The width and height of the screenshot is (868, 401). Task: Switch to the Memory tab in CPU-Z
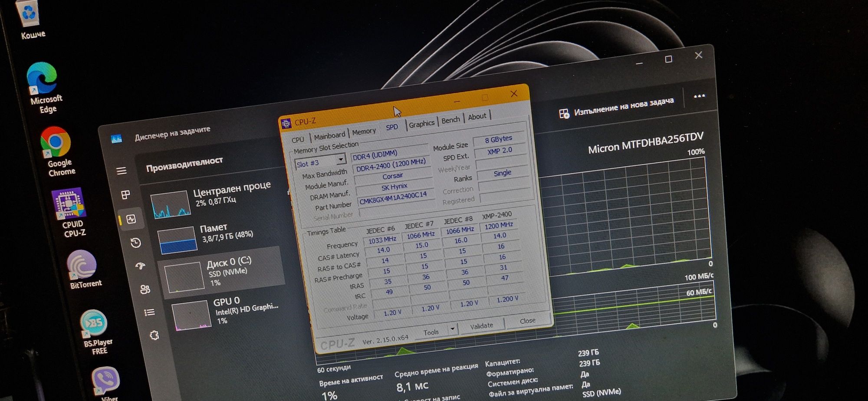point(364,131)
